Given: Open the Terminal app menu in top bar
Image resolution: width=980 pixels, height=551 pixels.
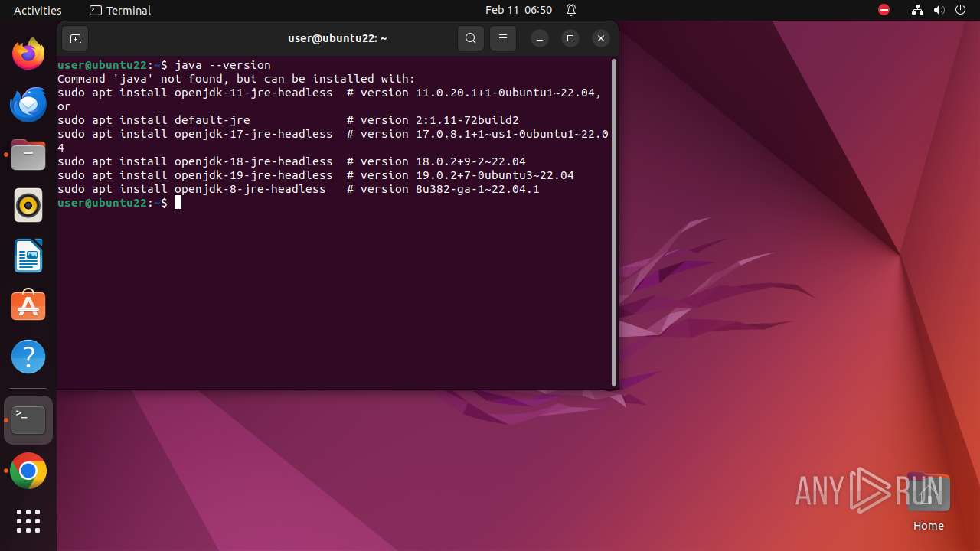Looking at the screenshot, I should coord(120,10).
